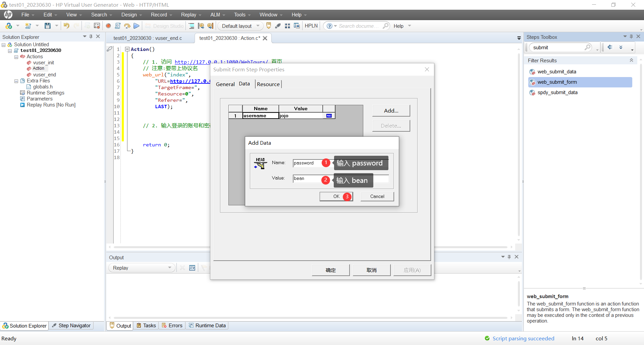Click the window panels icon in toolbar

click(297, 26)
